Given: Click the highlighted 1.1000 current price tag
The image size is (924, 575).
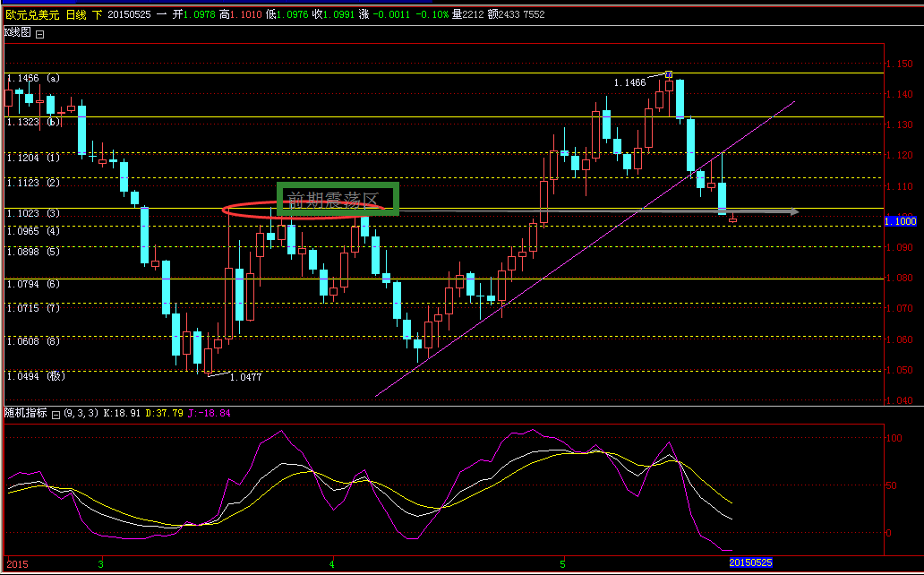Looking at the screenshot, I should [900, 220].
